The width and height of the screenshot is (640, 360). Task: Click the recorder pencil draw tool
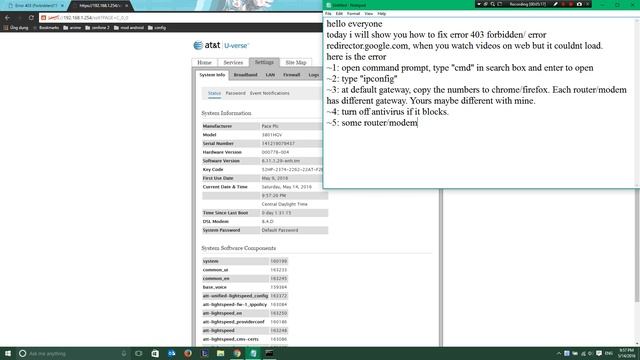click(556, 4)
